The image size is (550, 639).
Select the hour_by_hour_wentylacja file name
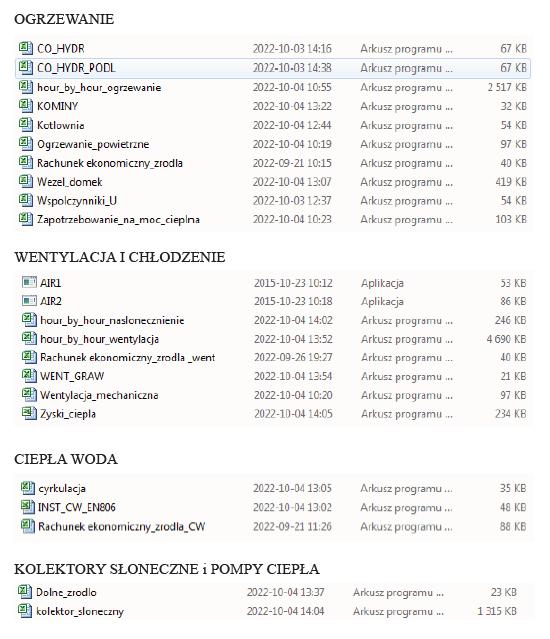point(99,339)
